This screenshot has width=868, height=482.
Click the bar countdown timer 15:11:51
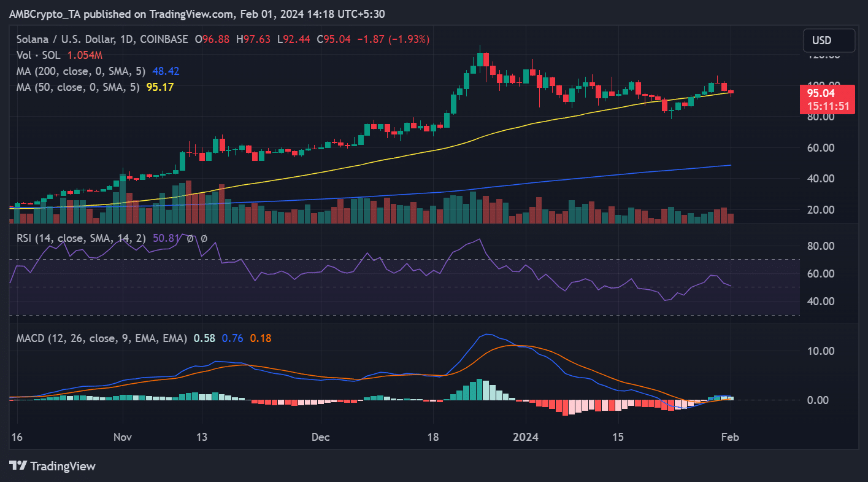[827, 106]
